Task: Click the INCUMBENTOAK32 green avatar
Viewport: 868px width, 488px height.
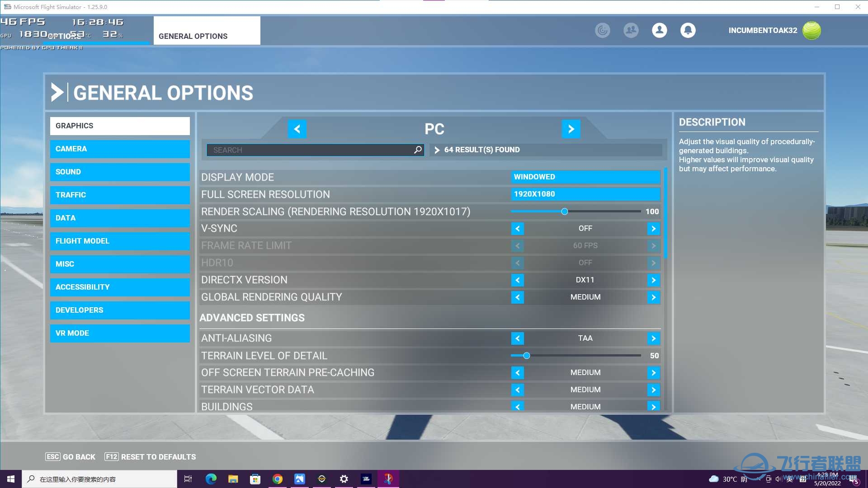Action: [811, 30]
